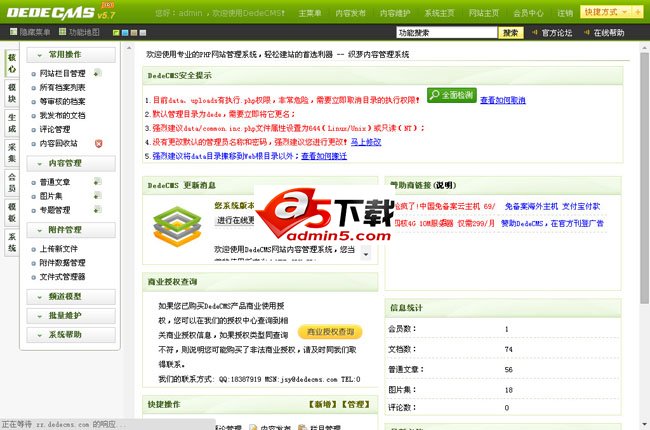Screen dimensions: 650x430
Task: Click the down arrow in update message box
Action: 366,253
